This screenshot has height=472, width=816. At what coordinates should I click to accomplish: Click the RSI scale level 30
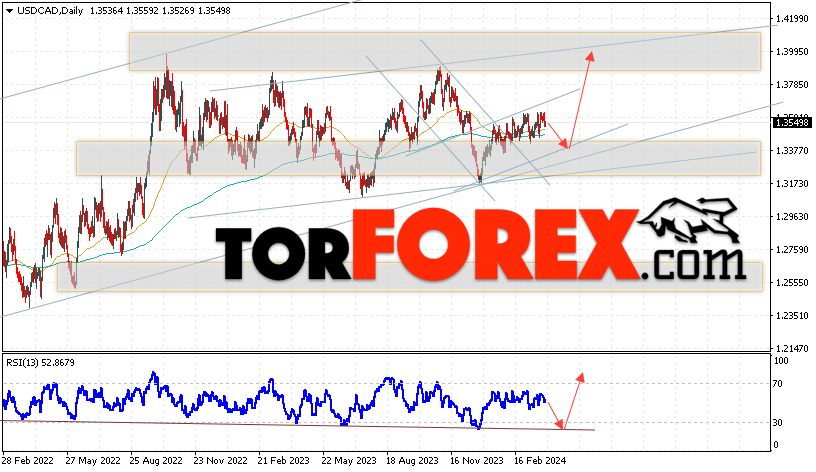[x=777, y=423]
